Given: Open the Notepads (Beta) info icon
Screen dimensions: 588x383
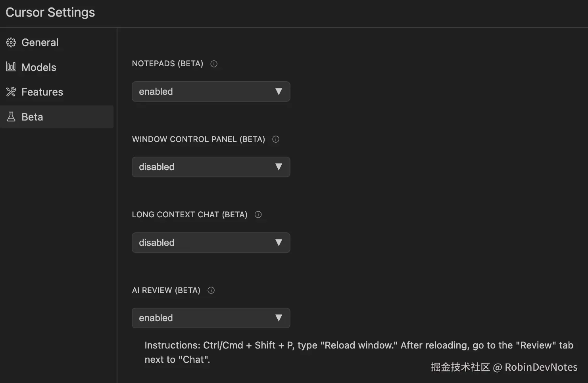Looking at the screenshot, I should point(214,64).
